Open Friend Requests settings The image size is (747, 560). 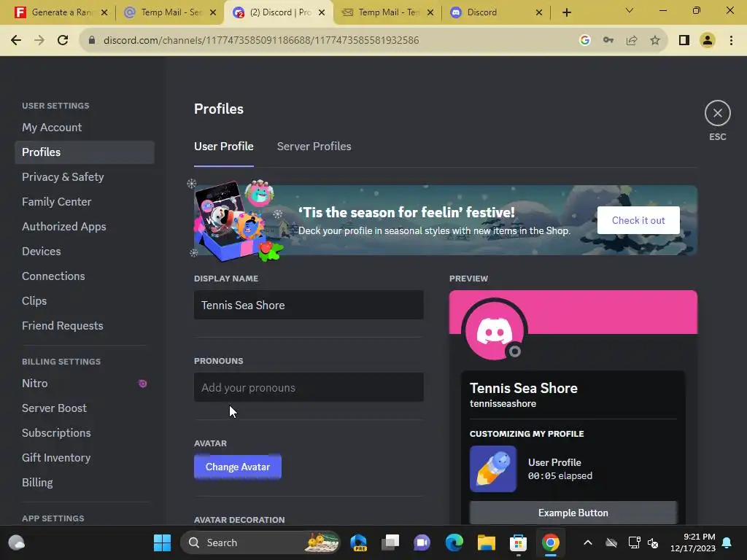(x=85, y=325)
